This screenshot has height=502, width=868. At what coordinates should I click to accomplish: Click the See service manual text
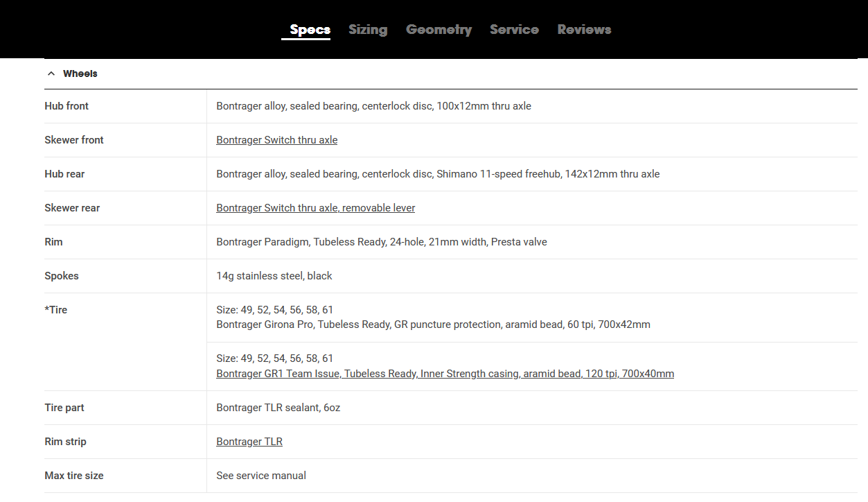[261, 476]
